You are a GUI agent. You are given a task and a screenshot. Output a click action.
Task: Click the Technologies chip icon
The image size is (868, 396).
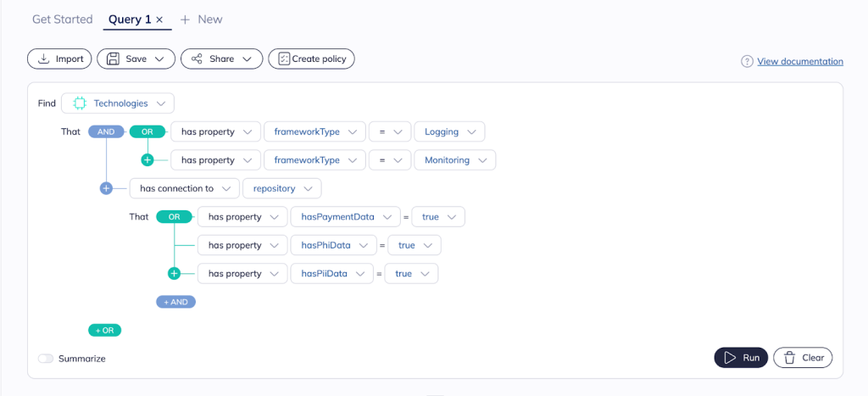pos(80,103)
